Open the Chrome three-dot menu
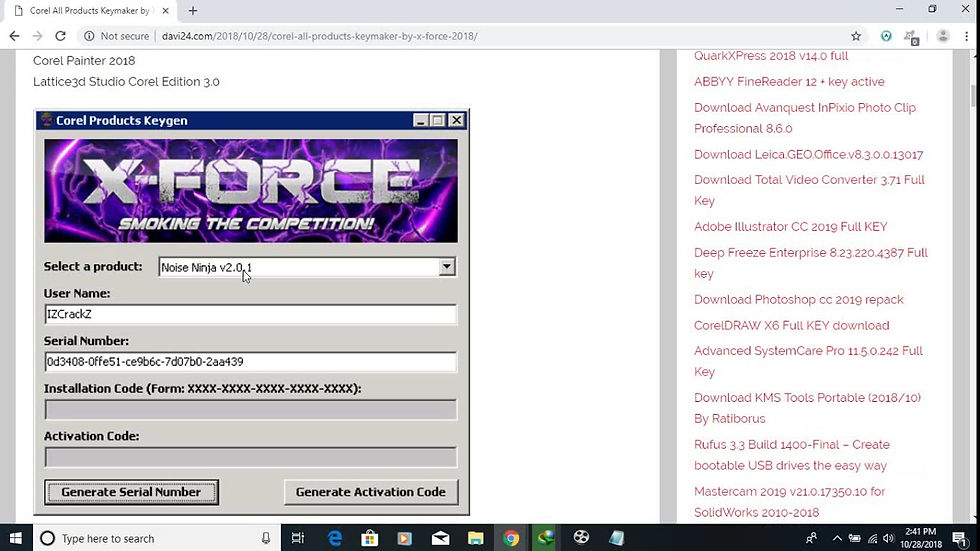This screenshot has width=980, height=551. pos(966,36)
